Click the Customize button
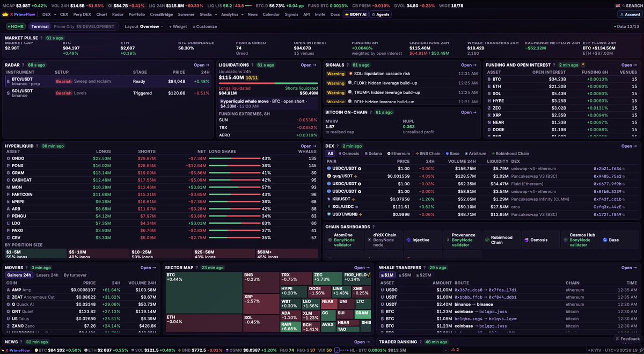Image resolution: width=644 pixels, height=354 pixels. [x=204, y=26]
